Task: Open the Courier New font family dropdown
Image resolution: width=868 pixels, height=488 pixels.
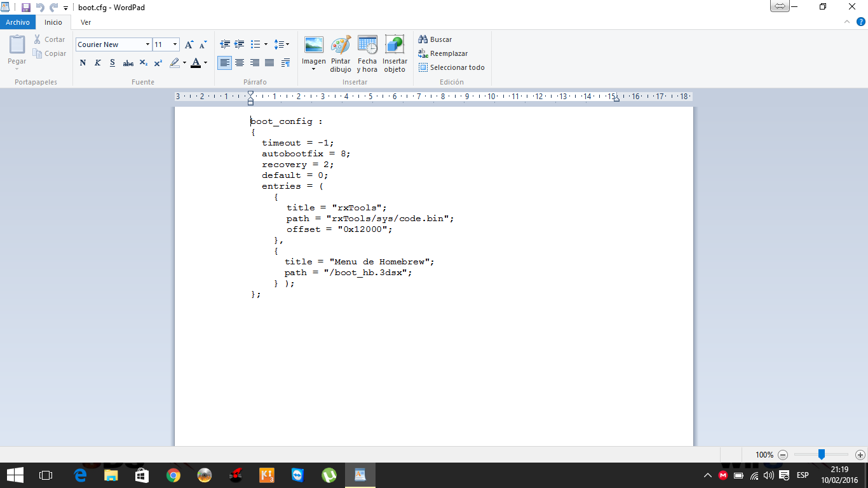Action: 147,44
